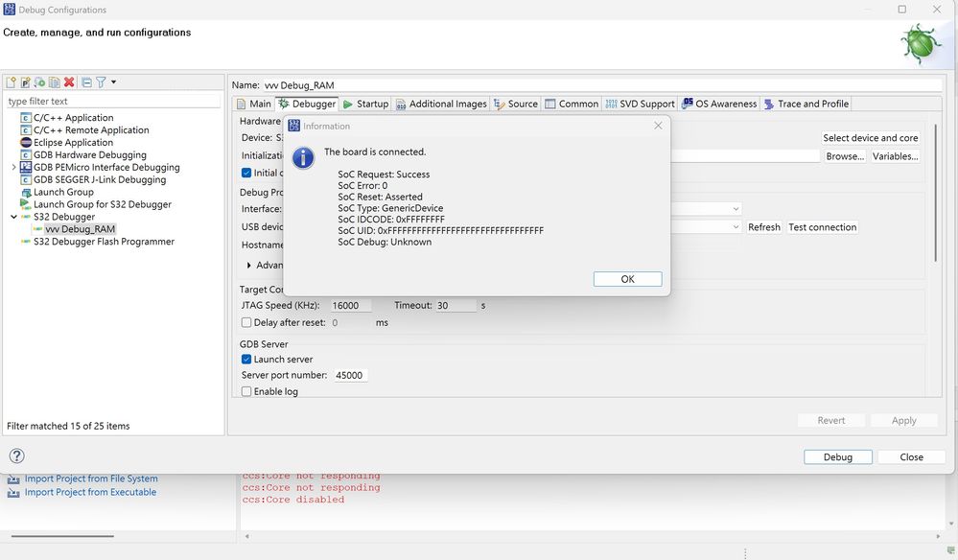Viewport: 958px width, 560px height.
Task: Click the C/C++ Remote Application icon
Action: tap(26, 130)
